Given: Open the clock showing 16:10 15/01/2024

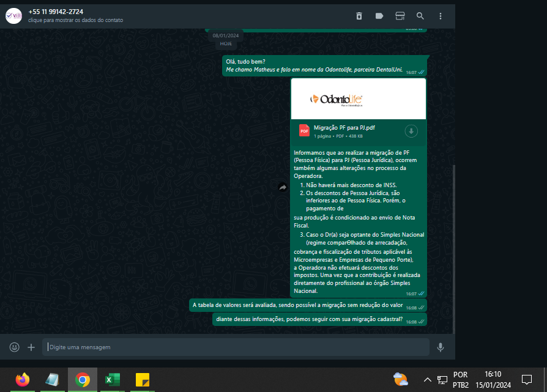Looking at the screenshot, I should 493,380.
